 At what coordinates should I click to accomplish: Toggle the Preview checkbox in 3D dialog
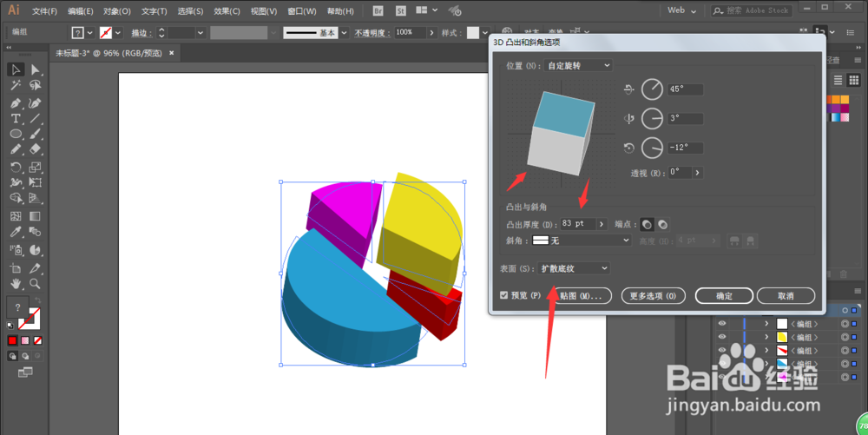pyautogui.click(x=503, y=295)
